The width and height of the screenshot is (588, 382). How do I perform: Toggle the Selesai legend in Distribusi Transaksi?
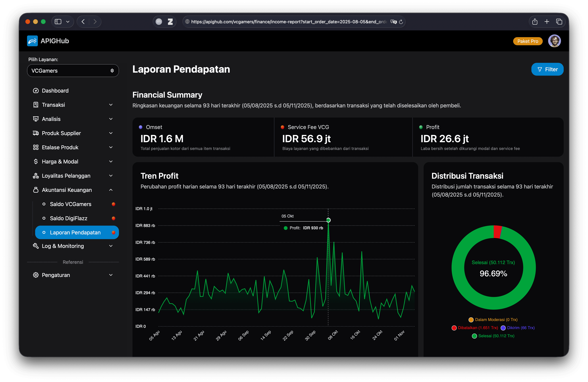(493, 336)
